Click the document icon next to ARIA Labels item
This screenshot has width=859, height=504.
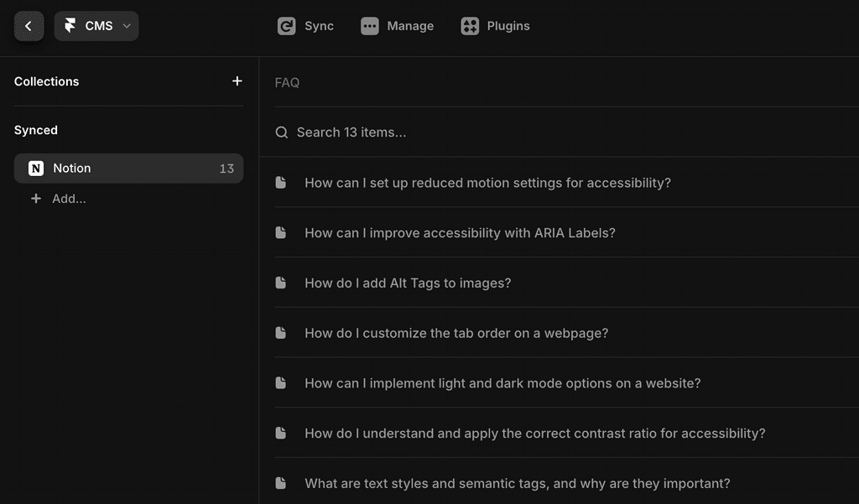pyautogui.click(x=281, y=232)
